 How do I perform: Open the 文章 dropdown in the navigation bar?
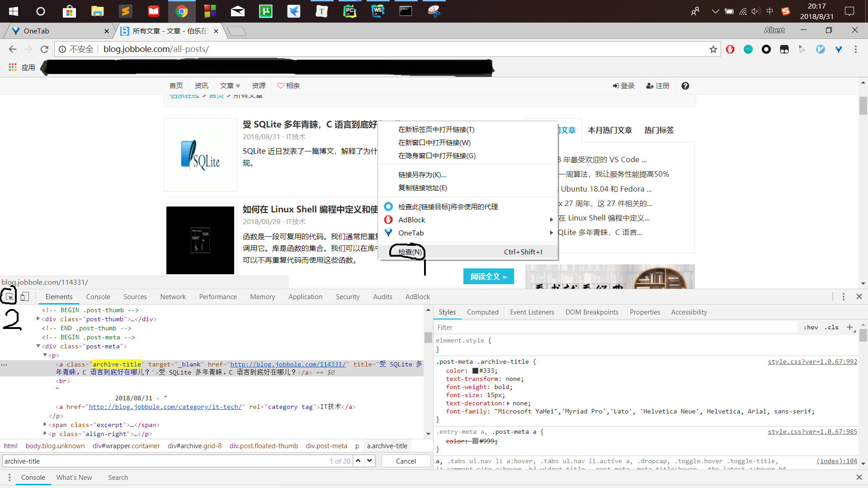coord(230,85)
